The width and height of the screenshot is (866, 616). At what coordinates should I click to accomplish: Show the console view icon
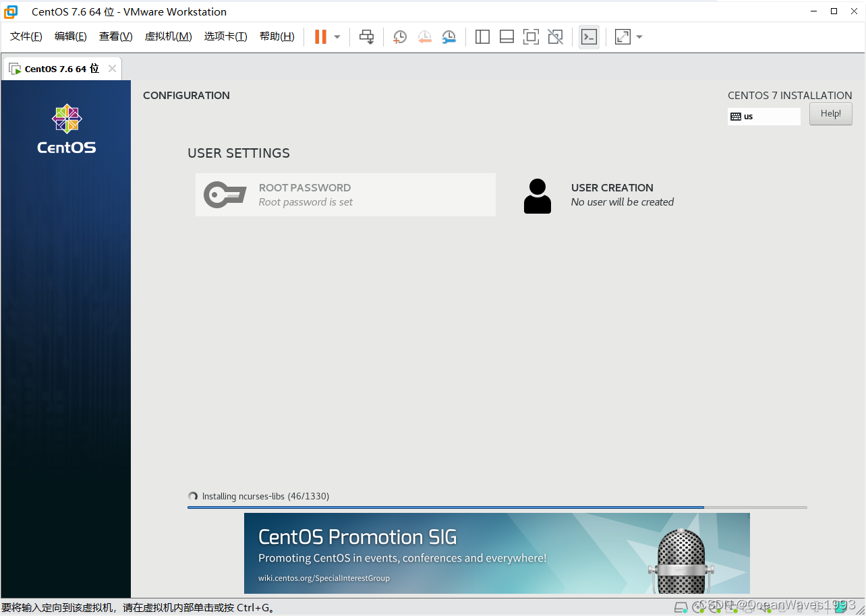tap(589, 37)
